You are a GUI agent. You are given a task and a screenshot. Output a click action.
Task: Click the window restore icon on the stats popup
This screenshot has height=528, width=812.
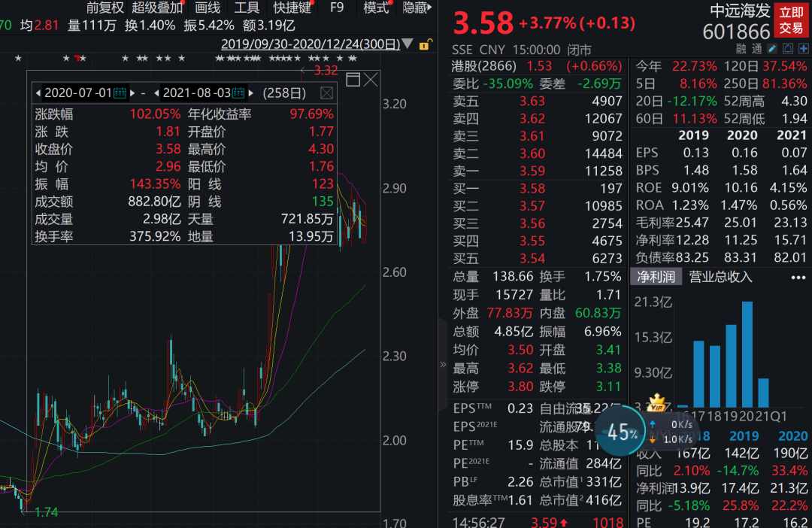tap(353, 78)
